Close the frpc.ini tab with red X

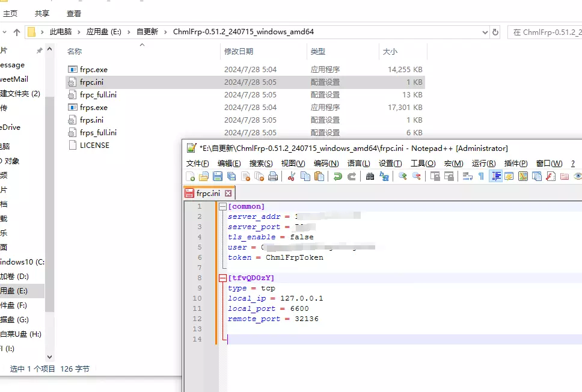point(228,194)
